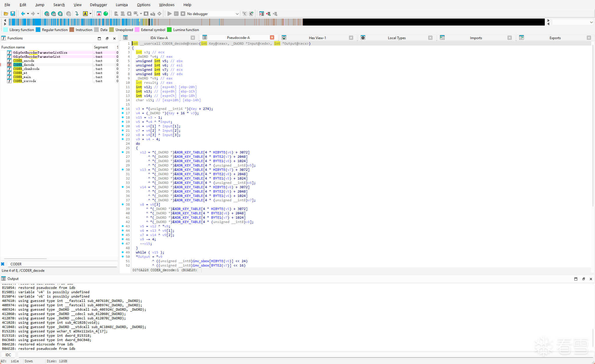Image resolution: width=595 pixels, height=364 pixels.
Task: Toggle breakpoint dot at line 43
Action: (123, 226)
